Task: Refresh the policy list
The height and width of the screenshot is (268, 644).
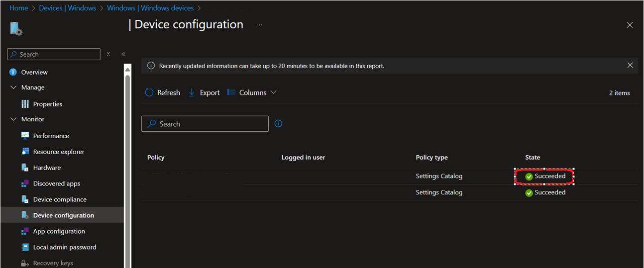Action: pos(162,92)
